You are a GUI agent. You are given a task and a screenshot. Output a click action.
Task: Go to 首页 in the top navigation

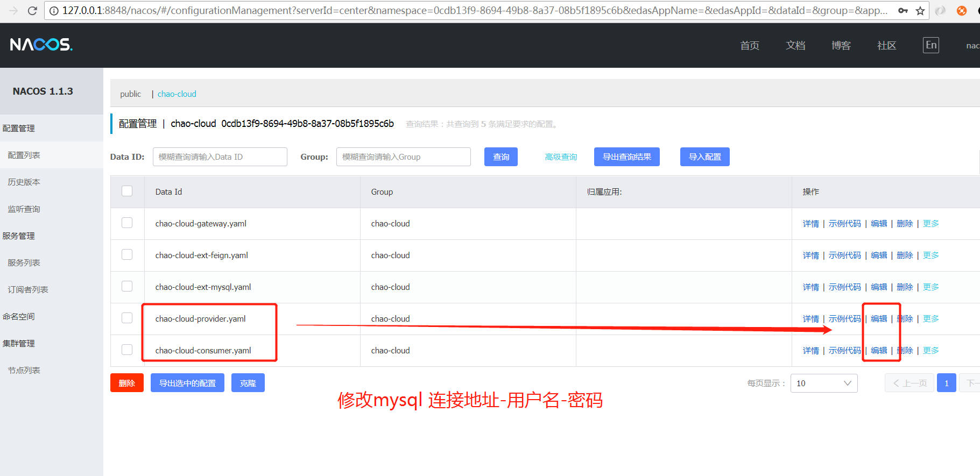750,46
